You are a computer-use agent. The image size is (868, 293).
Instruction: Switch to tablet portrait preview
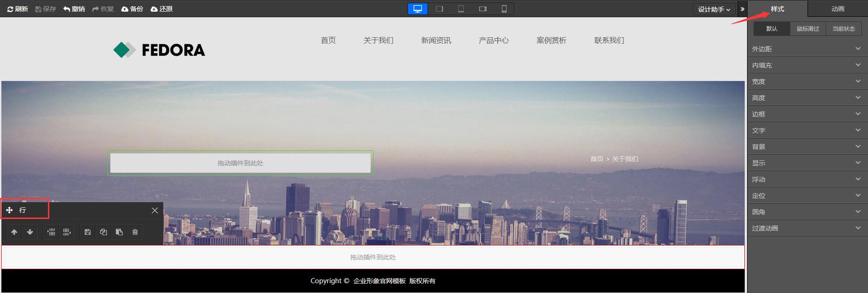(461, 9)
